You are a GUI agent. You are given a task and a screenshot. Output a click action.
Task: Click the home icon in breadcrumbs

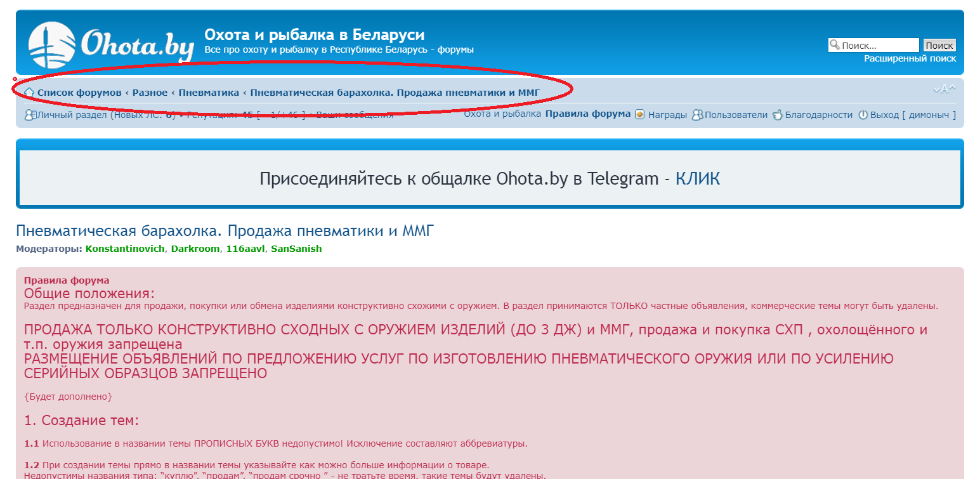(29, 93)
